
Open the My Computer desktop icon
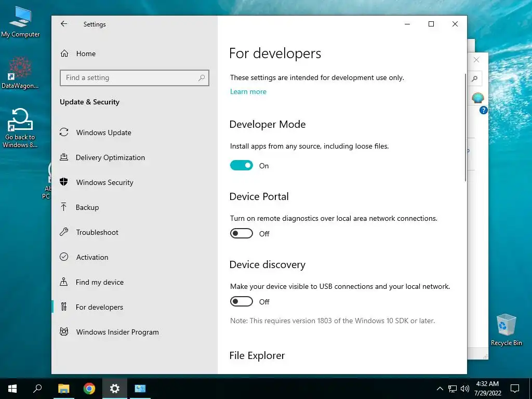(20, 22)
